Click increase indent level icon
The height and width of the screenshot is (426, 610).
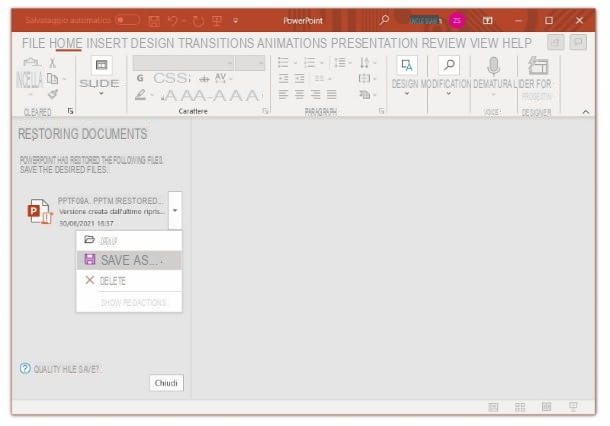[300, 79]
